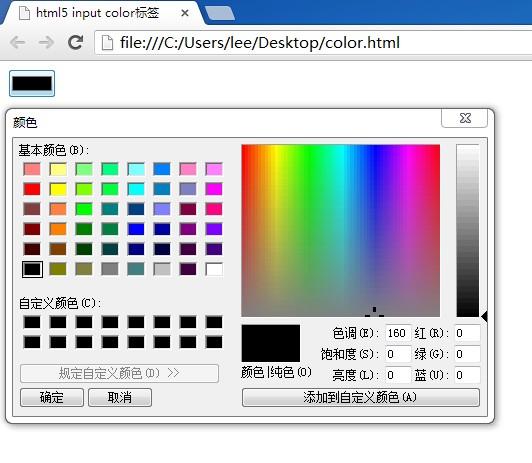This screenshot has height=463, width=532.
Task: Select the first custom color slot
Action: pos(32,322)
